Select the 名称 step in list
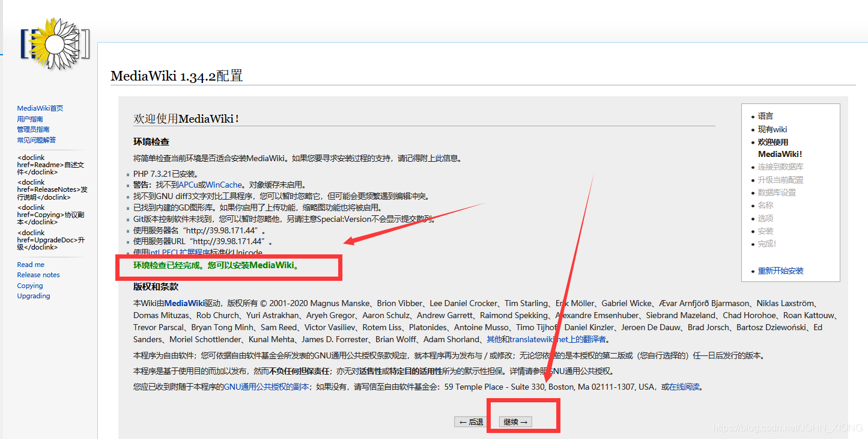 pyautogui.click(x=765, y=206)
